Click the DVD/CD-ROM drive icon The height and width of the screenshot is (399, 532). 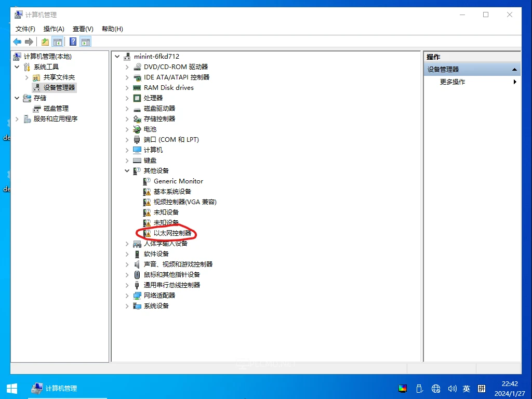[137, 67]
